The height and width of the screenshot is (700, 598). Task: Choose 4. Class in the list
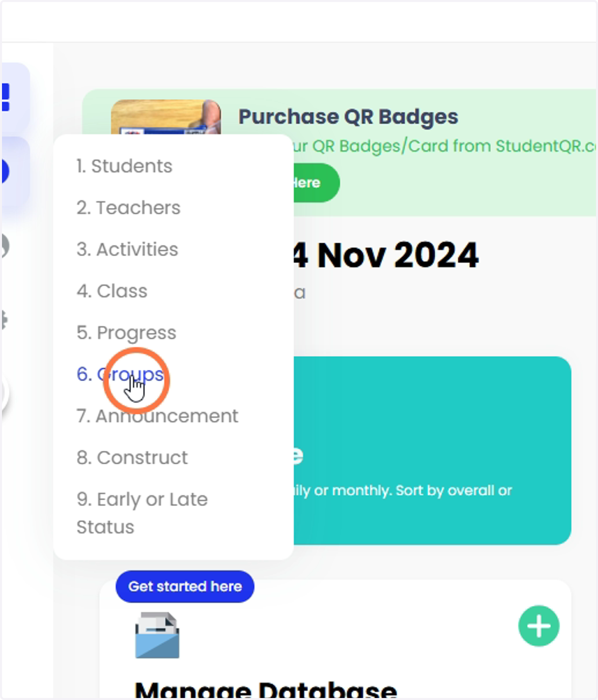tap(112, 291)
